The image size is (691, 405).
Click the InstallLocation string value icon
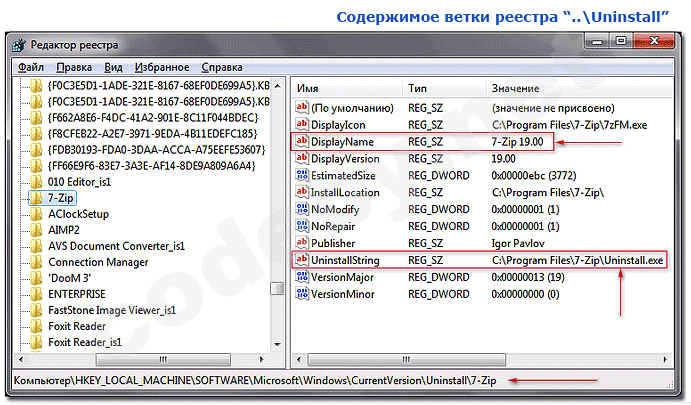(x=302, y=192)
